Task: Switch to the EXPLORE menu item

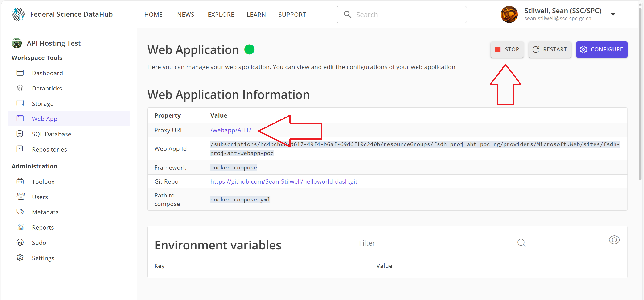Action: [221, 14]
